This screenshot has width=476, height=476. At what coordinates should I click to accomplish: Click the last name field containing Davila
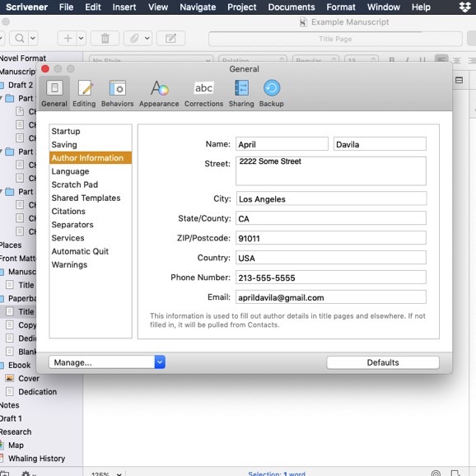[x=380, y=144]
